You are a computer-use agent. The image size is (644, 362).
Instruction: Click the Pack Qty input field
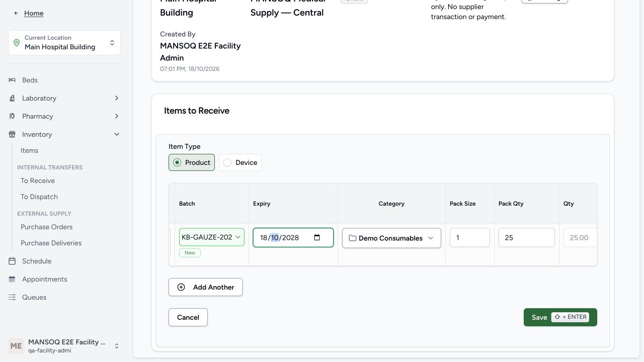click(x=527, y=238)
